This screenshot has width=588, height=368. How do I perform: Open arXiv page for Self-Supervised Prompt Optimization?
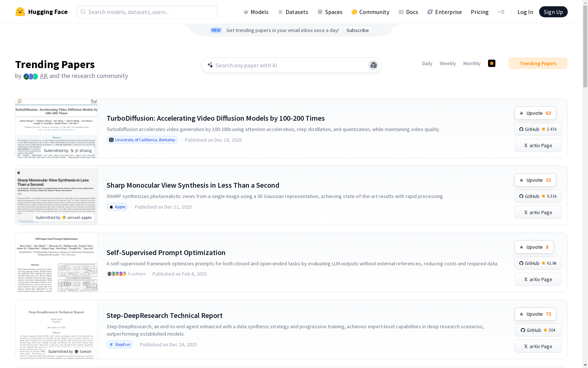538,279
